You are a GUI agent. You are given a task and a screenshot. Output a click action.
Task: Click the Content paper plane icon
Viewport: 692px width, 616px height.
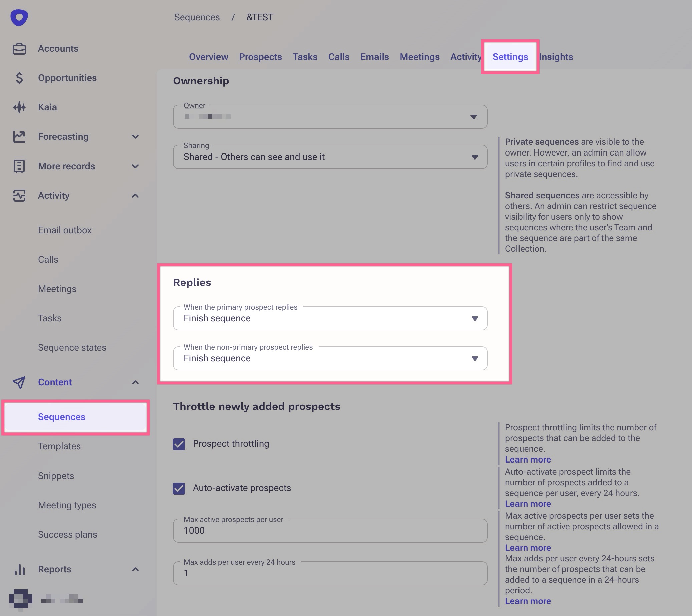point(19,382)
